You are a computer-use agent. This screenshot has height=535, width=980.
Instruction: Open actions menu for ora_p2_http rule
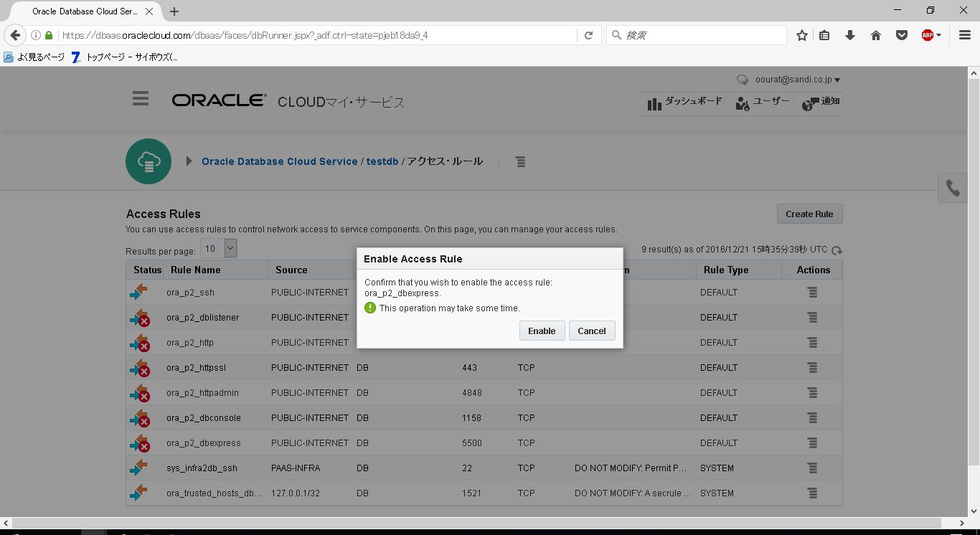point(812,343)
